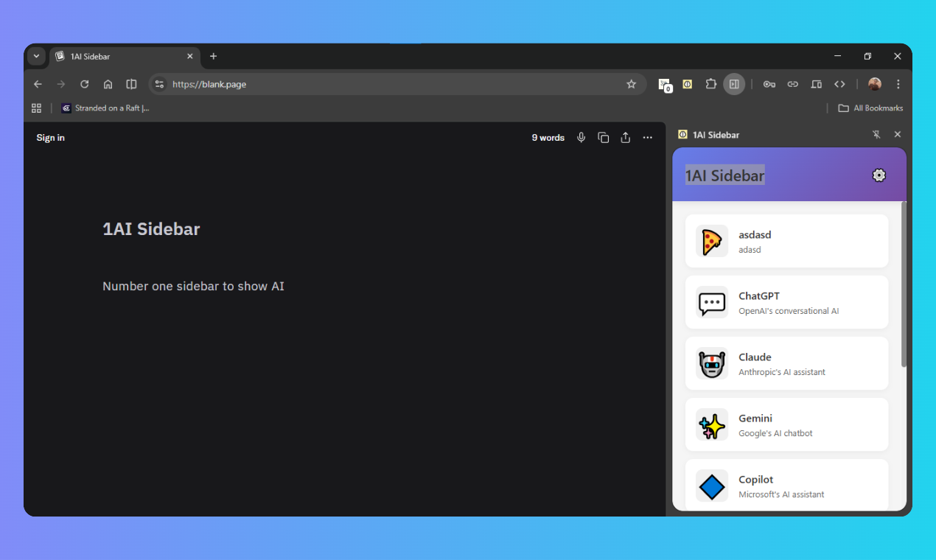Open the password manager key icon
This screenshot has height=560, width=936.
coord(769,84)
